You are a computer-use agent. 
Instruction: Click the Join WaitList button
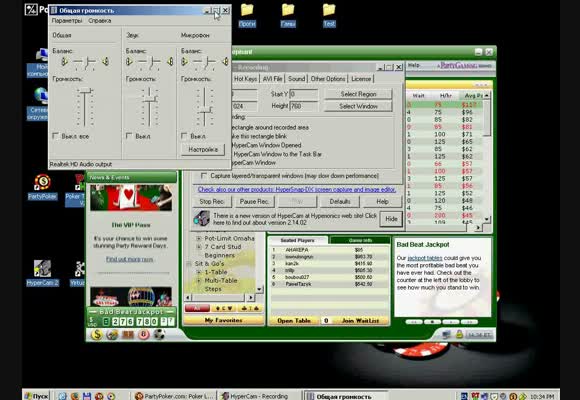click(360, 320)
